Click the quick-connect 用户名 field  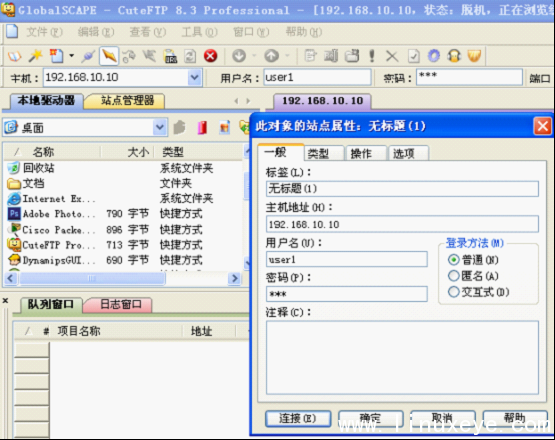[317, 77]
